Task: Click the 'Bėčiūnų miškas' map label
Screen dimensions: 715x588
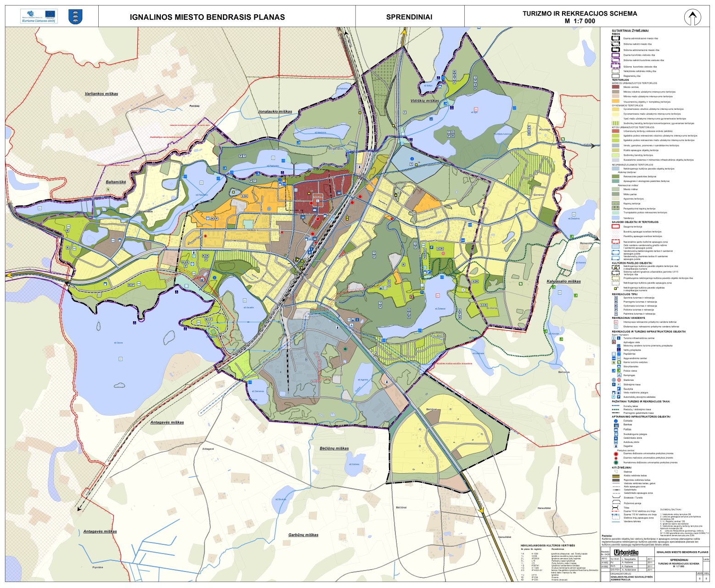Action: 334,448
